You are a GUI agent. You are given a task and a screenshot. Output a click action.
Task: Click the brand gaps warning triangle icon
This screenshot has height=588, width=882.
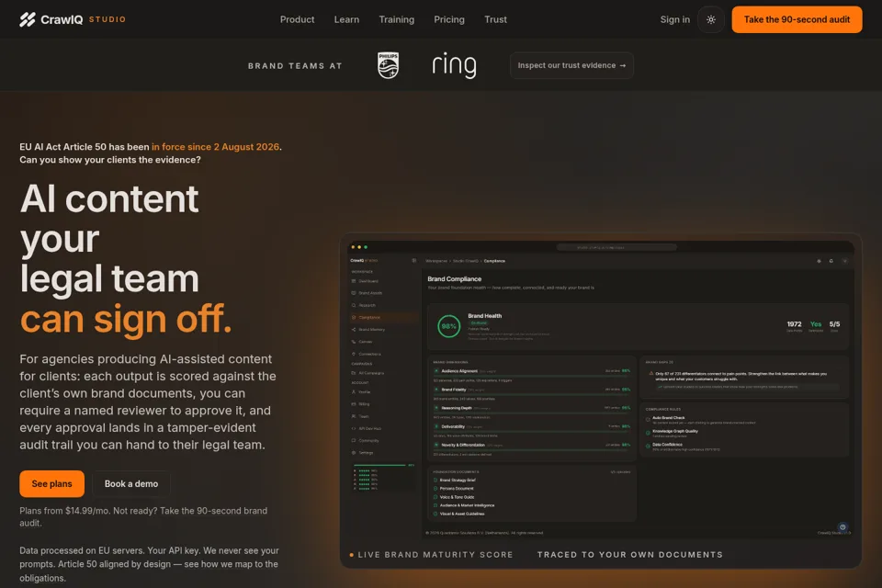tap(651, 374)
